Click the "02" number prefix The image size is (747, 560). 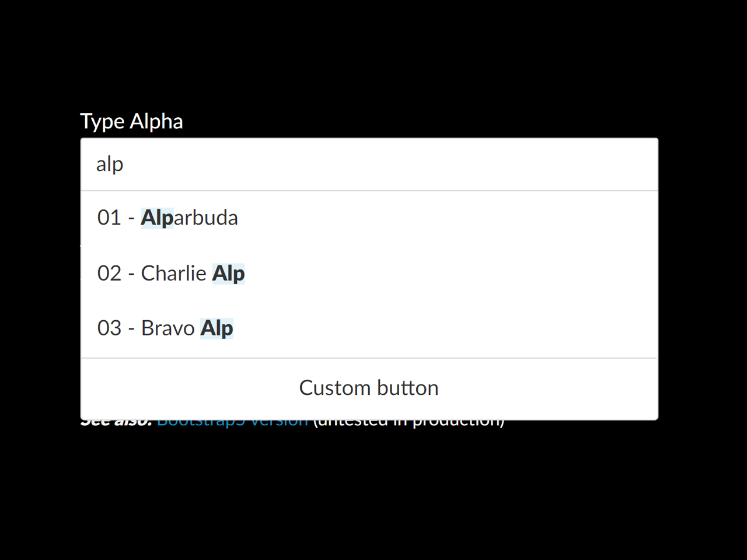[109, 273]
